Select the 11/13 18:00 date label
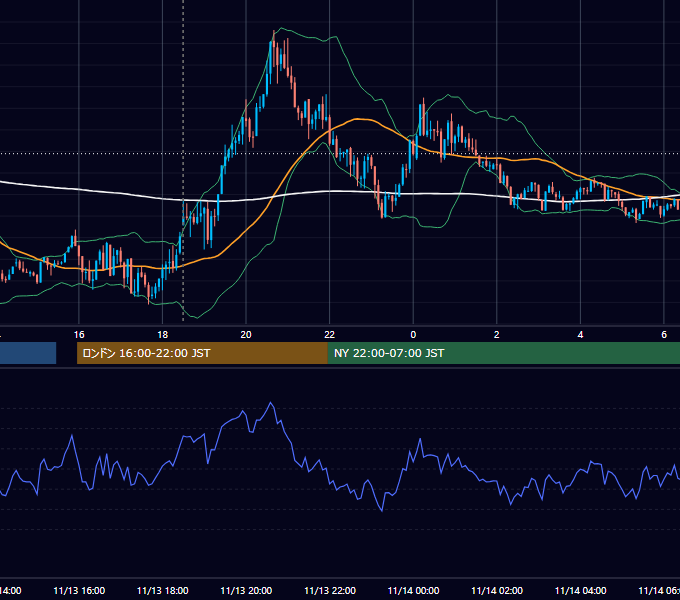 click(x=163, y=590)
